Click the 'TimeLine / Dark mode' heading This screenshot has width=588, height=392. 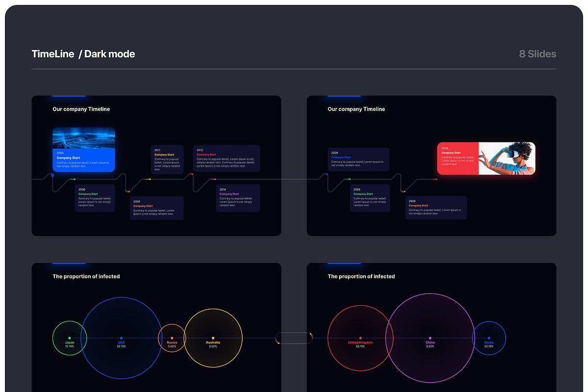pos(83,54)
